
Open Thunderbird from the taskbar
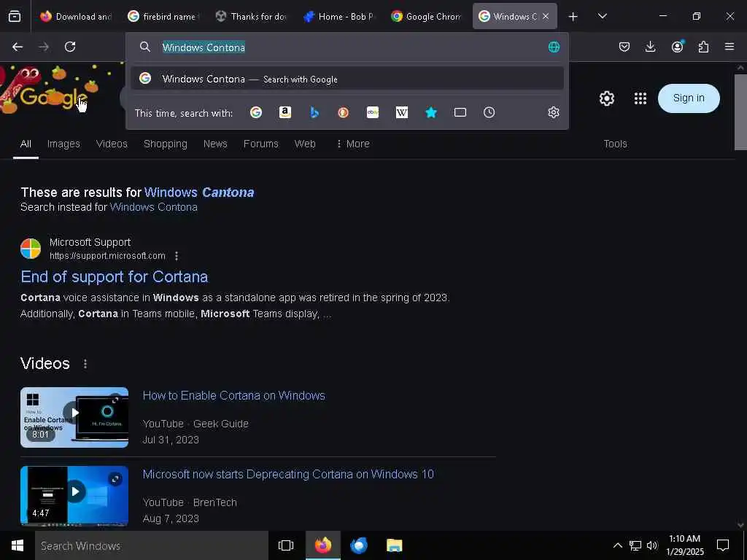pos(359,545)
